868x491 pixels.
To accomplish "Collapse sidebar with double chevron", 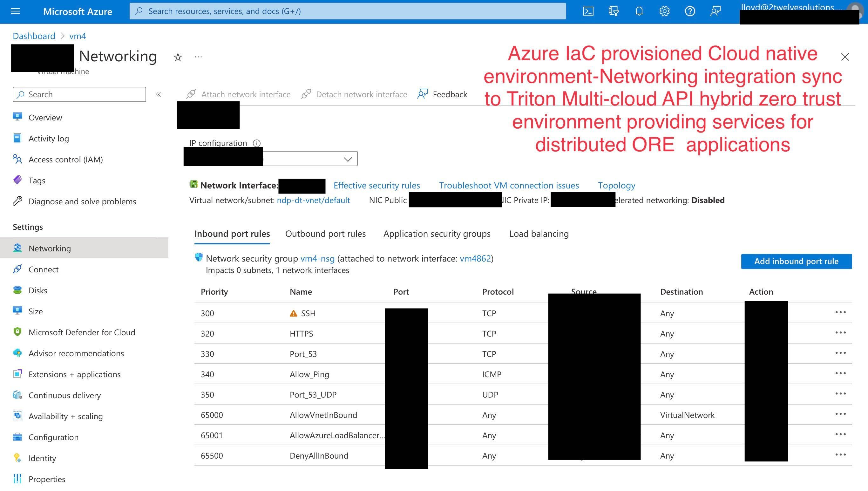I will [x=158, y=94].
